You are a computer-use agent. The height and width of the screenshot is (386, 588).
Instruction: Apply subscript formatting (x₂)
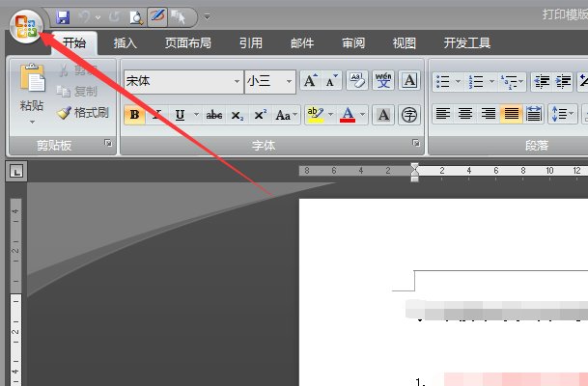[x=238, y=115]
